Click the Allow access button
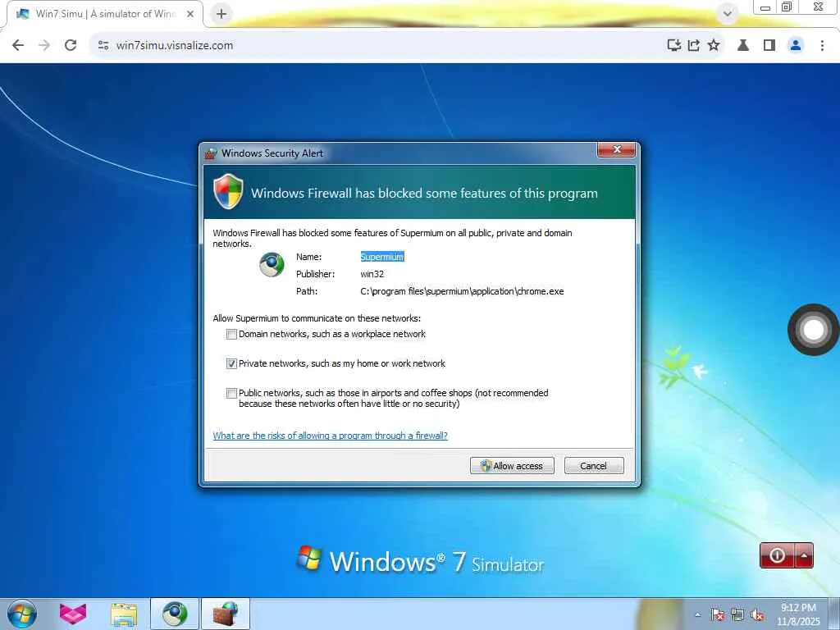 (512, 466)
